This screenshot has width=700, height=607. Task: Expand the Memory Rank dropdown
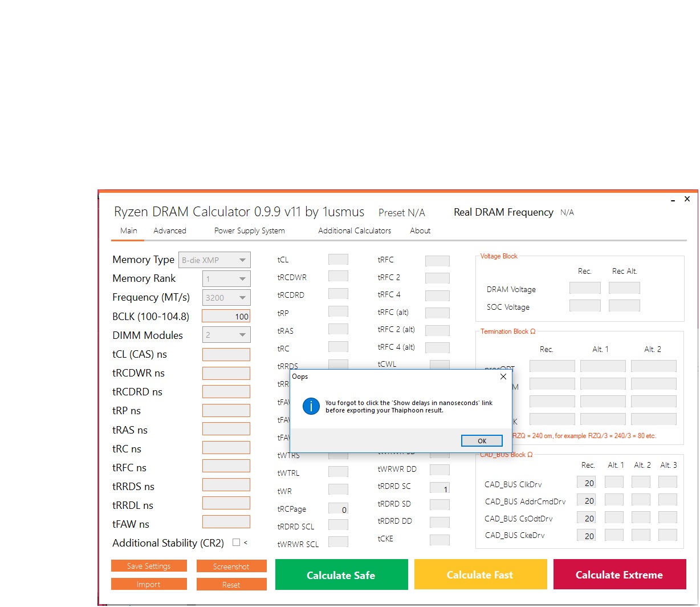pos(226,279)
